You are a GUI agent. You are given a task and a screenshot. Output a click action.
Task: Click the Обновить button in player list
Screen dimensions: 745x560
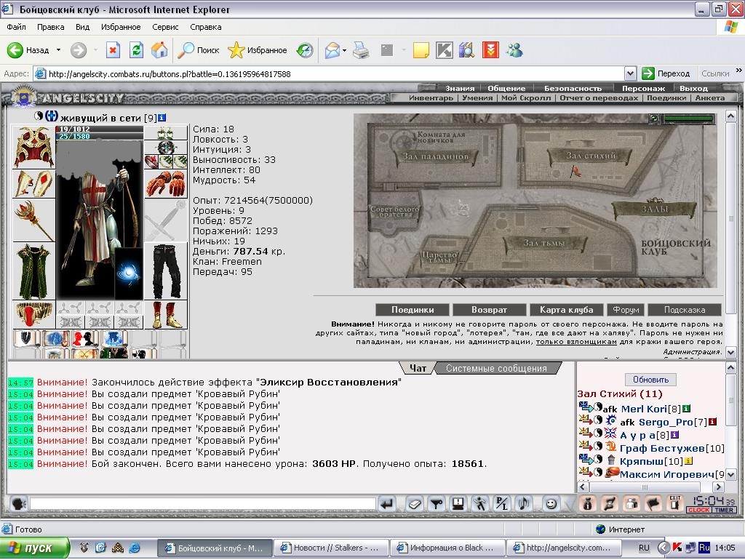650,380
